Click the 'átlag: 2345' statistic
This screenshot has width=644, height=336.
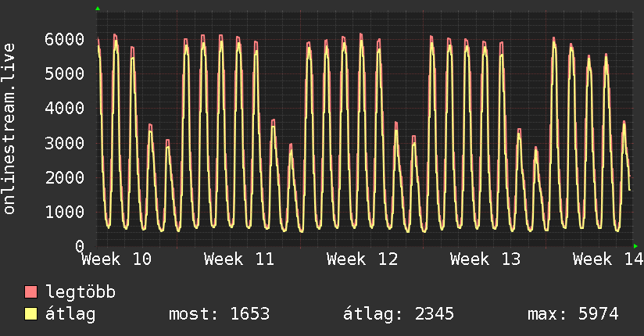[x=399, y=314]
